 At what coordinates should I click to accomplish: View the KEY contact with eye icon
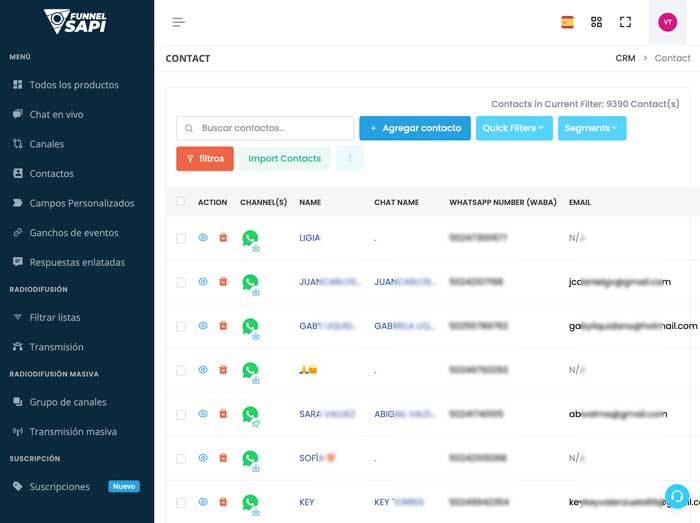click(203, 502)
